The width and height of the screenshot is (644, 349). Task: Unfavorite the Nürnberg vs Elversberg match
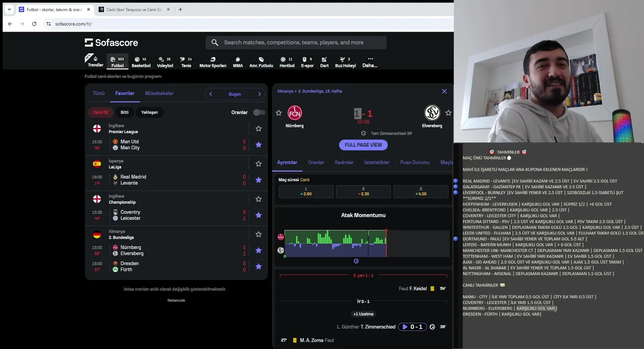pyautogui.click(x=258, y=250)
